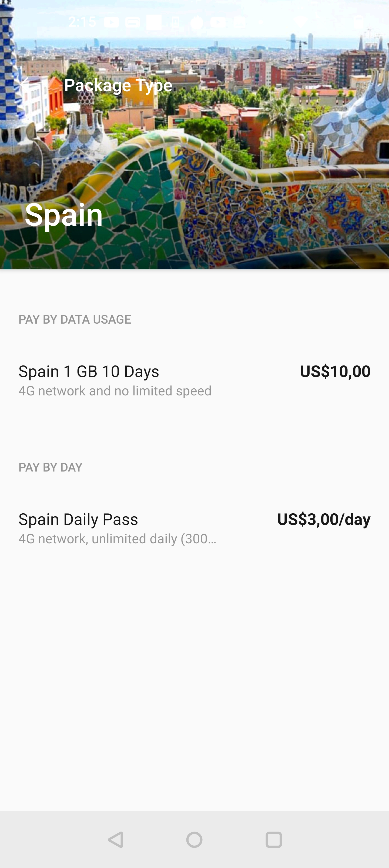Screen dimensions: 389x868
Task: Open recent apps with the square button
Action: point(273,839)
